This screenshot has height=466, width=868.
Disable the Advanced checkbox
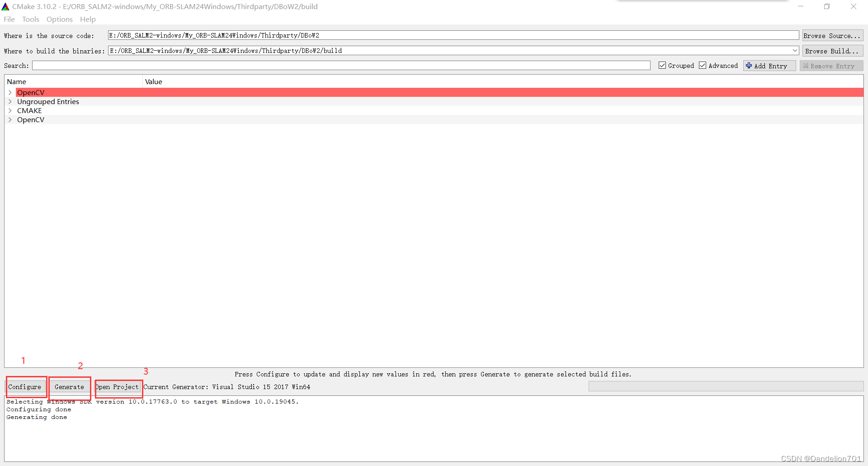(x=703, y=65)
